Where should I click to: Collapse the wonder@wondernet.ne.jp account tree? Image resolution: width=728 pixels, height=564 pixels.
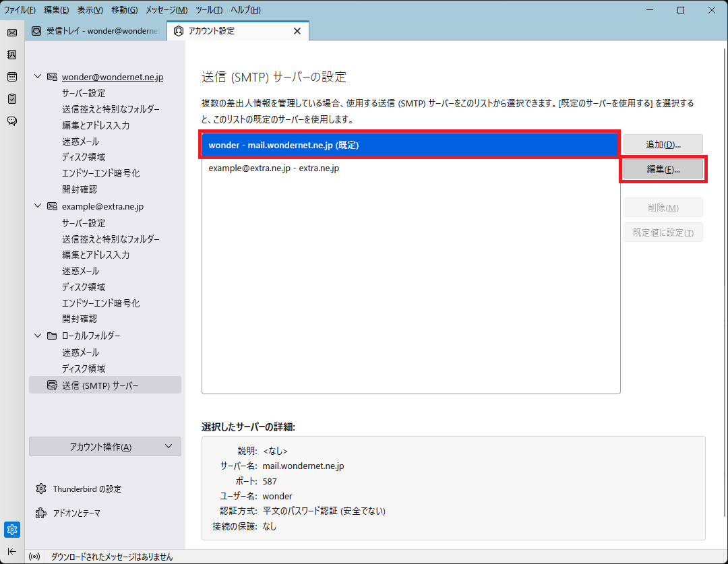click(x=38, y=77)
